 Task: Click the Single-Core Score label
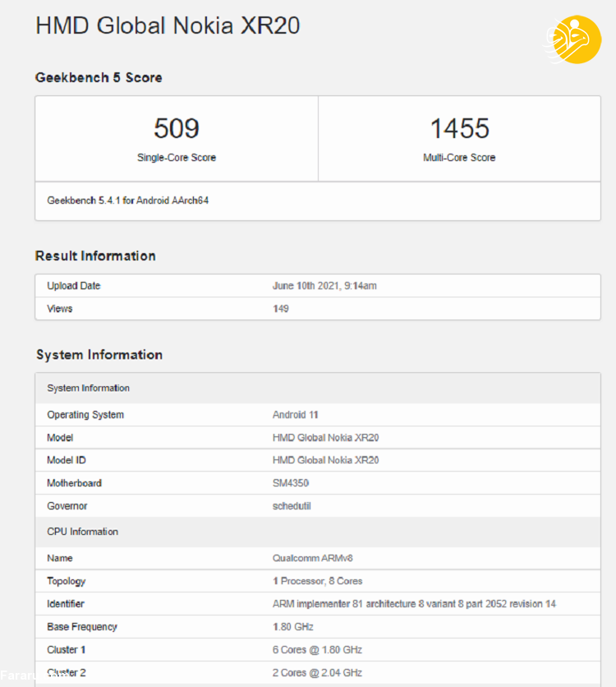point(177,158)
